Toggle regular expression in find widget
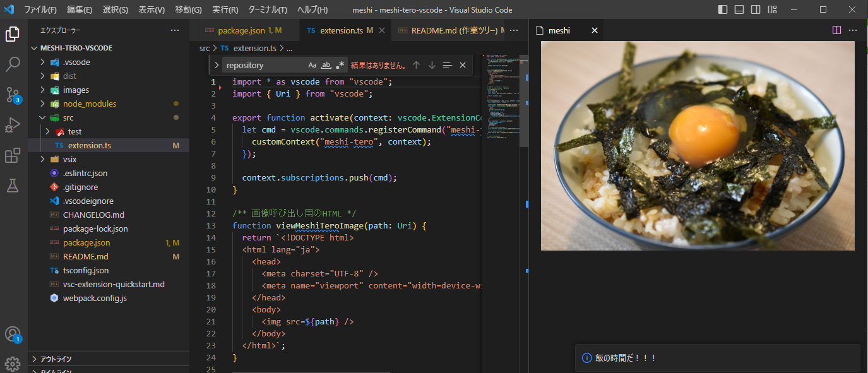 coord(340,65)
